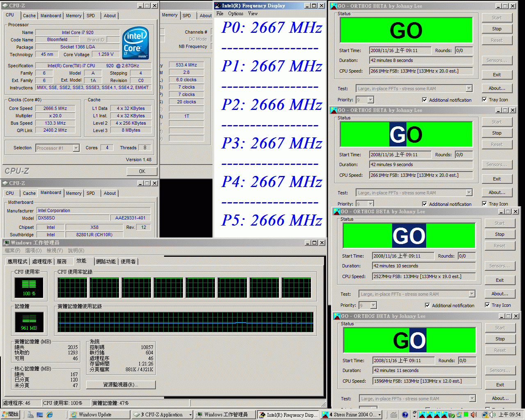Switch to SPD tab in top CPU-Z
Image resolution: width=525 pixels, height=420 pixels.
pyautogui.click(x=91, y=16)
